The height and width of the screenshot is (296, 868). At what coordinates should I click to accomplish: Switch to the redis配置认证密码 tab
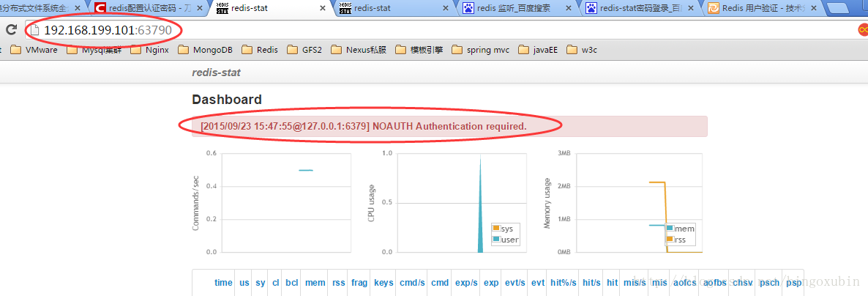145,8
